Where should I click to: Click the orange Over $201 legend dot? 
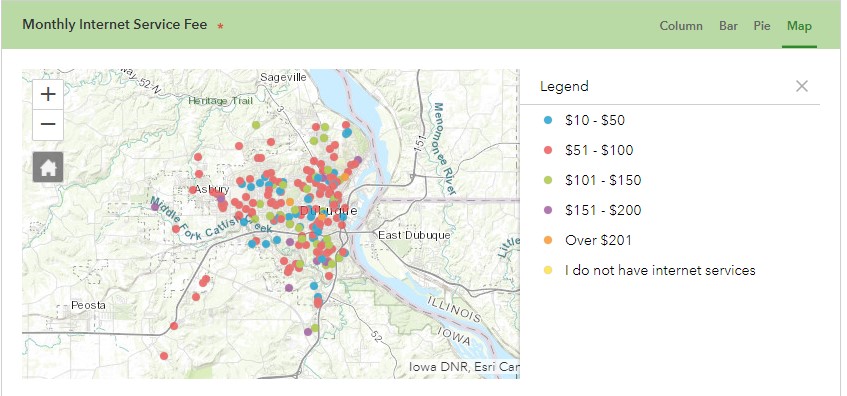548,240
